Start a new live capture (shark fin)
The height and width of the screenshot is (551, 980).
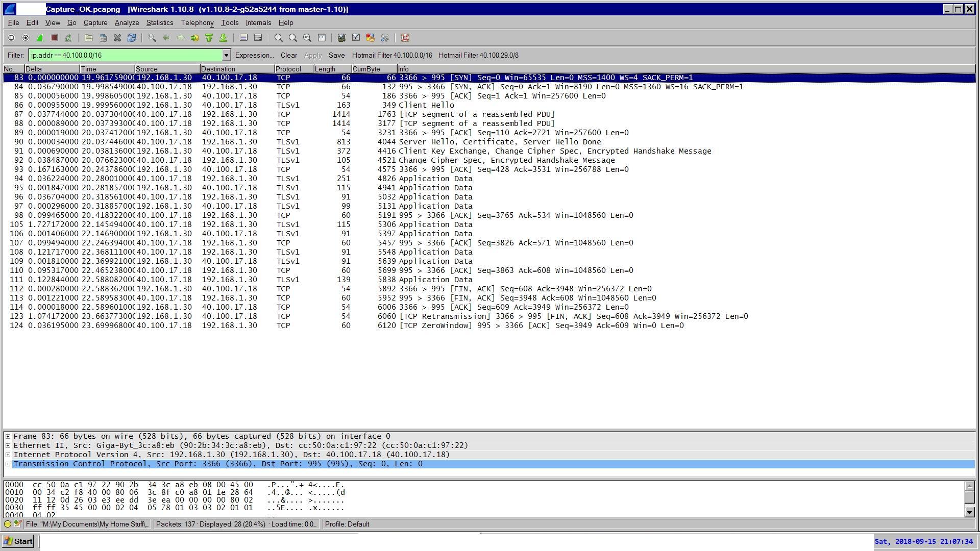click(x=40, y=38)
